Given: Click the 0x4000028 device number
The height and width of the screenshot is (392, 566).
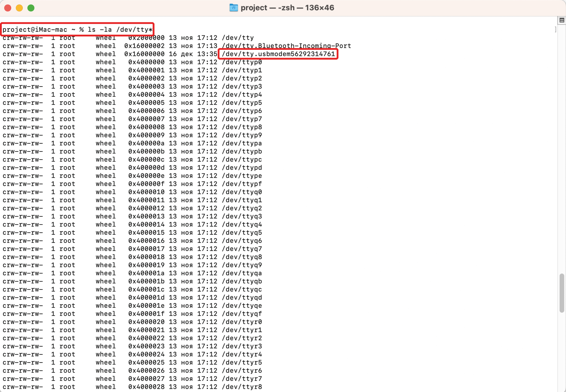Looking at the screenshot, I should point(146,387).
